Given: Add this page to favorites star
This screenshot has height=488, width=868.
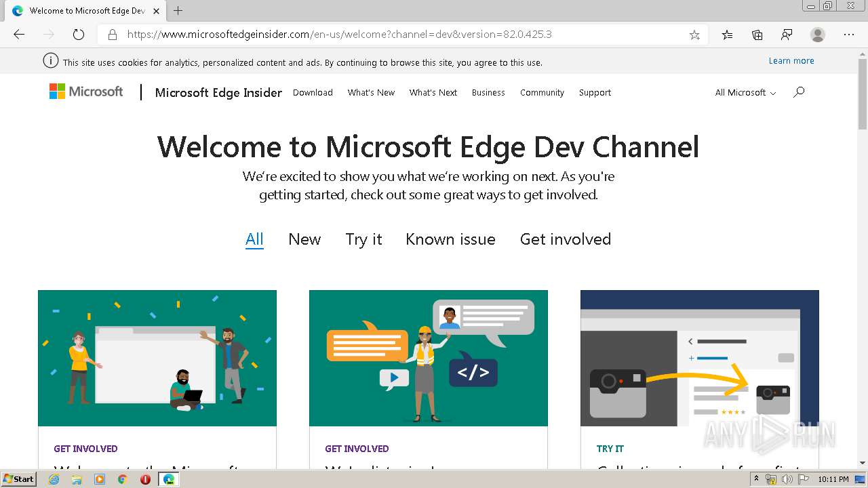Looking at the screenshot, I should coord(694,35).
